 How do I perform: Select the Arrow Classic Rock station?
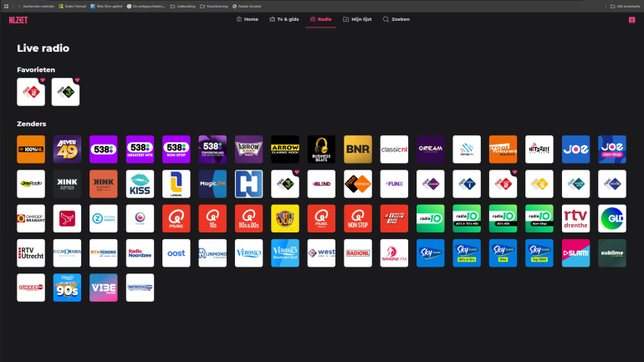point(285,149)
